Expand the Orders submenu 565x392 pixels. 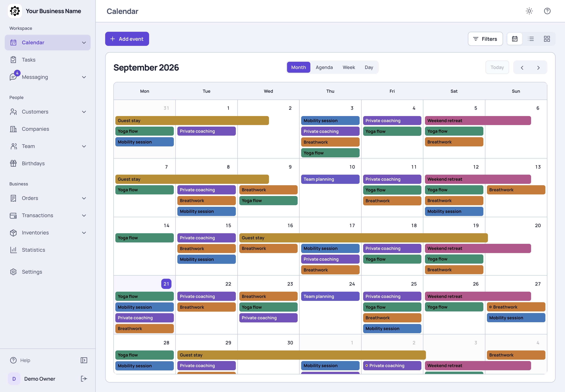pyautogui.click(x=84, y=198)
